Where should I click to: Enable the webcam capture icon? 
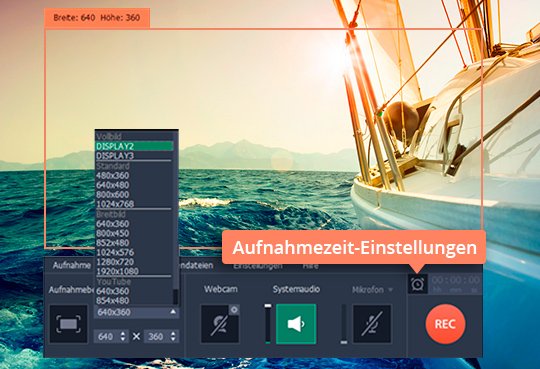coord(220,324)
